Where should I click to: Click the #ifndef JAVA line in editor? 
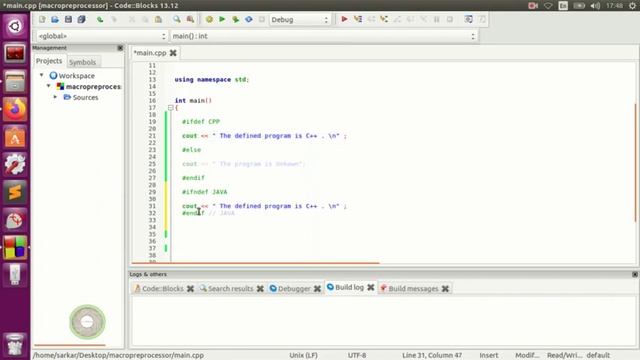pos(204,192)
